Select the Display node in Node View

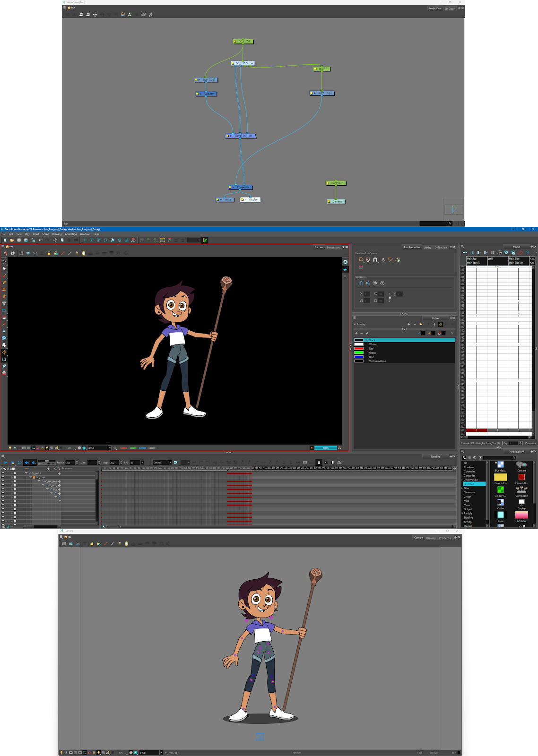(x=251, y=199)
